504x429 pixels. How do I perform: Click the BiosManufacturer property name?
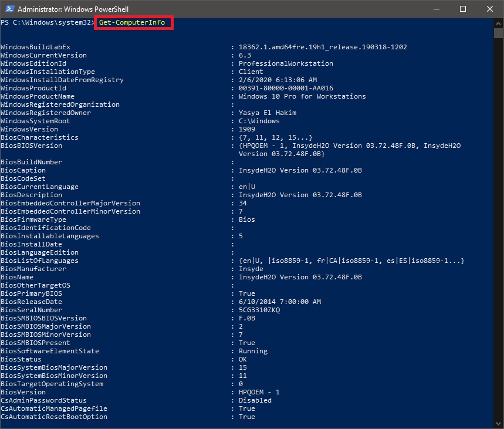click(x=33, y=269)
